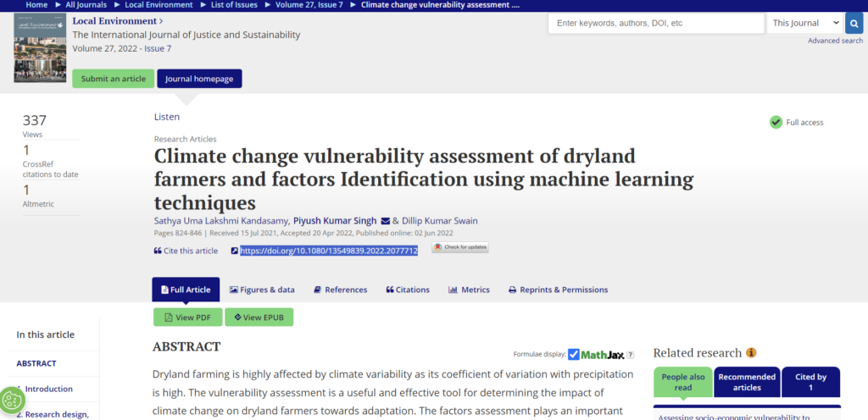868x420 pixels.
Task: Open the View EPUB button
Action: [259, 318]
